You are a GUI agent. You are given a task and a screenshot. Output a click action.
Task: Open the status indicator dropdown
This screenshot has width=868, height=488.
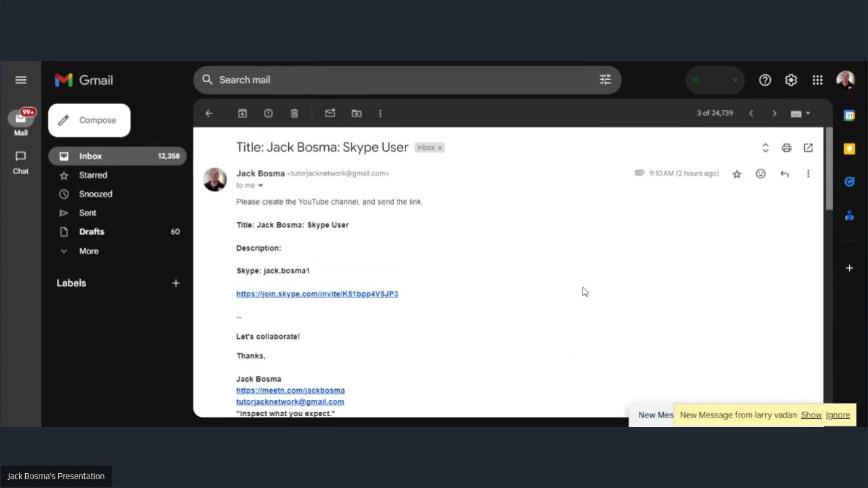(715, 80)
